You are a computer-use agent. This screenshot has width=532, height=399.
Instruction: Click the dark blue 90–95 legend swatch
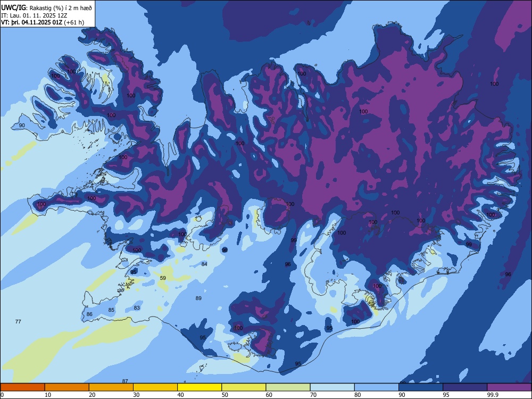pyautogui.click(x=421, y=387)
